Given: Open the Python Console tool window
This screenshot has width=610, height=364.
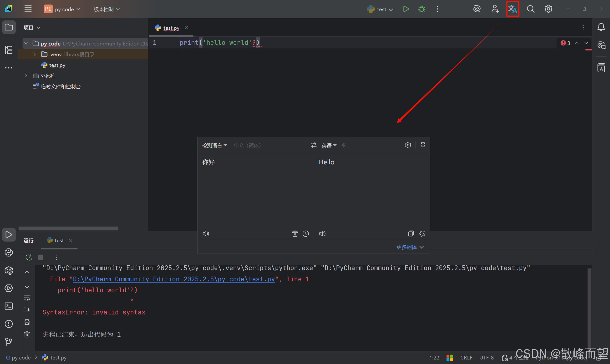Looking at the screenshot, I should click(x=9, y=253).
